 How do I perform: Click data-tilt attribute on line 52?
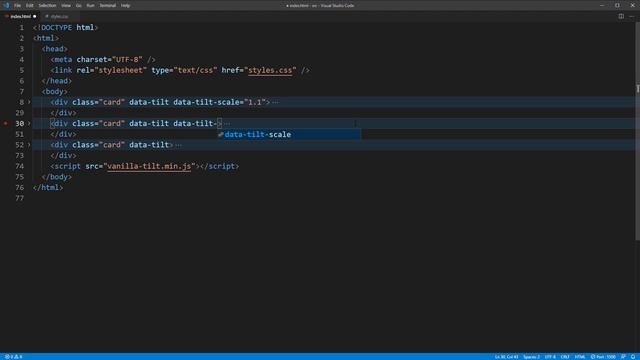(149, 145)
